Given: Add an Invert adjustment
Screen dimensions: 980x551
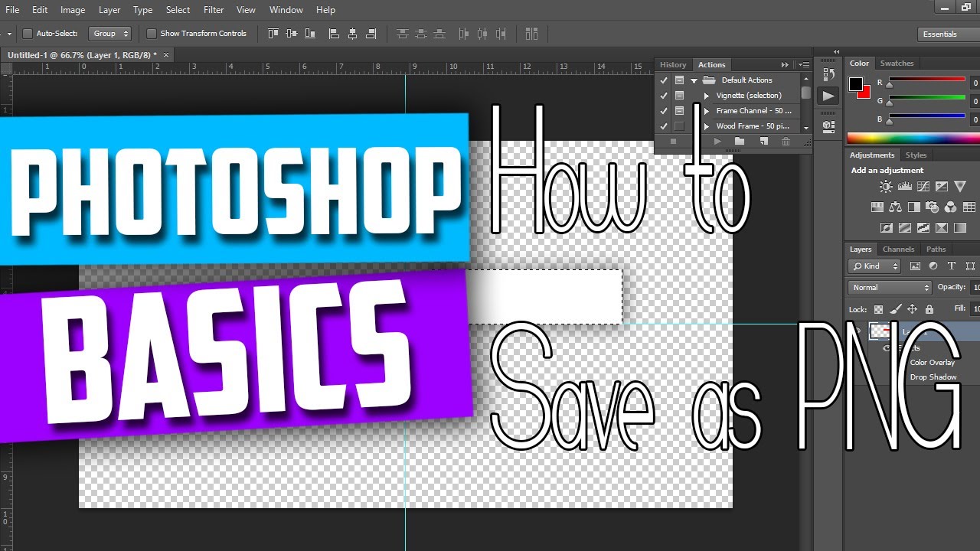Looking at the screenshot, I should (x=886, y=227).
